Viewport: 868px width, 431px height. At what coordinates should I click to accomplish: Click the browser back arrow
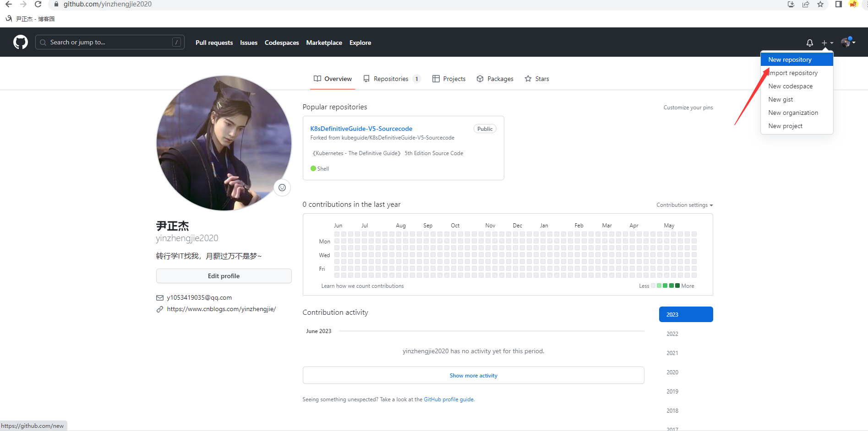coord(9,4)
